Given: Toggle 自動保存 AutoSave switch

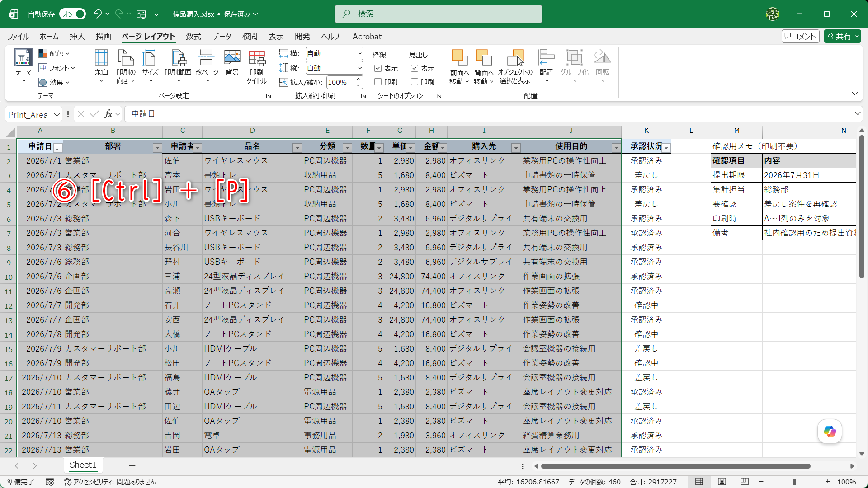Looking at the screenshot, I should (x=73, y=14).
